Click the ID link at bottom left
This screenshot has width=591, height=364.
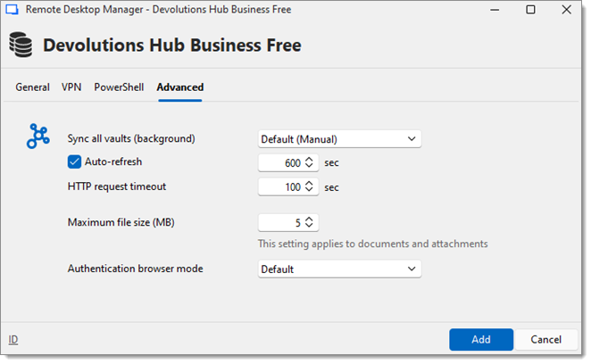point(12,340)
